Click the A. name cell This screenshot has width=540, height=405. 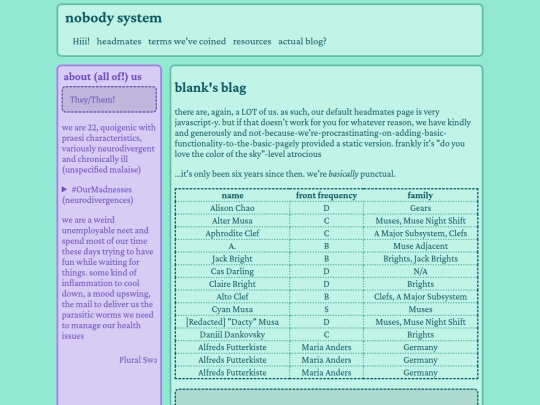pos(232,246)
